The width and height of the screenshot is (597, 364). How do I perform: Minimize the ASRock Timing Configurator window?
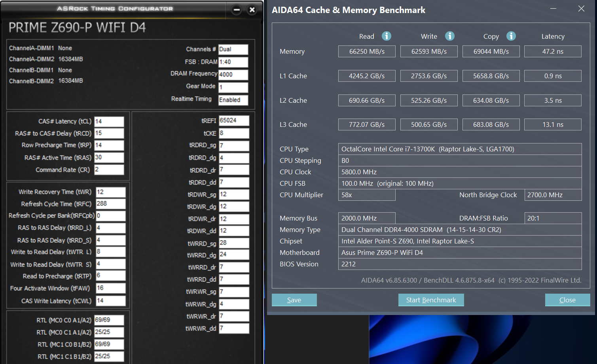[x=237, y=10]
